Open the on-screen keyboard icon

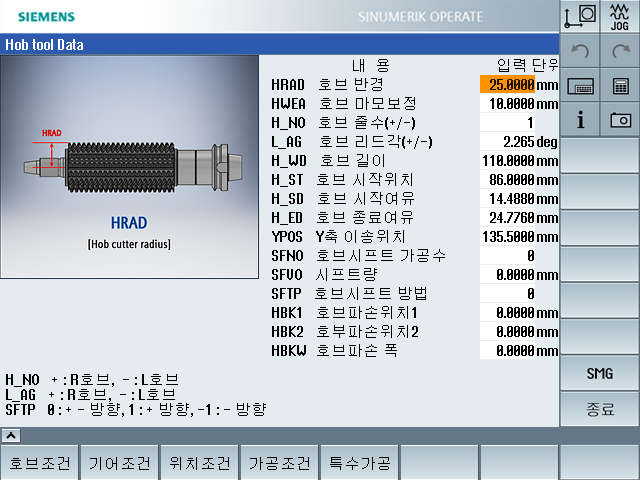pos(580,86)
